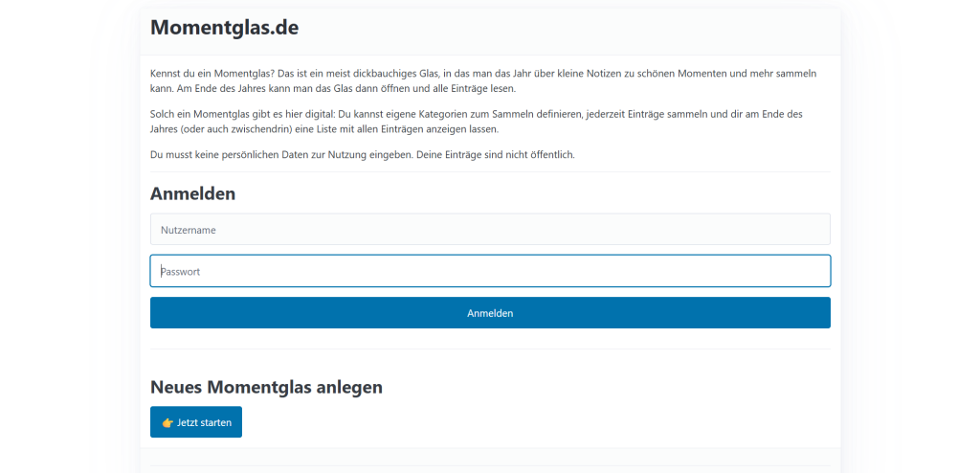Viewport: 980px width, 473px height.
Task: Click the pointing finger emoji on Jetzt starten
Action: pos(167,422)
